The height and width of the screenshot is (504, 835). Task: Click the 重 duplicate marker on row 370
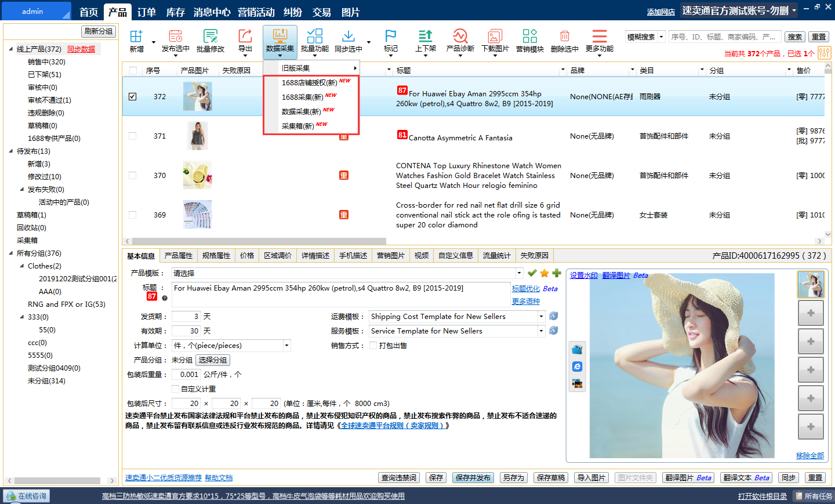[344, 175]
